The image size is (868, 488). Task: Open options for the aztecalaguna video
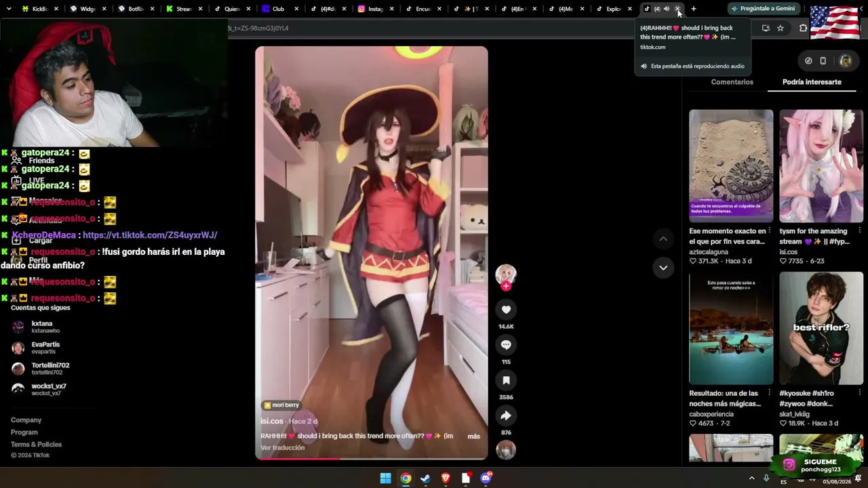tap(769, 230)
